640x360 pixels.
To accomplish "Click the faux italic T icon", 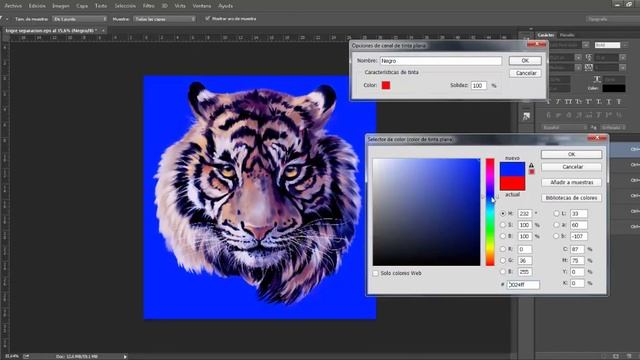I will [558, 102].
